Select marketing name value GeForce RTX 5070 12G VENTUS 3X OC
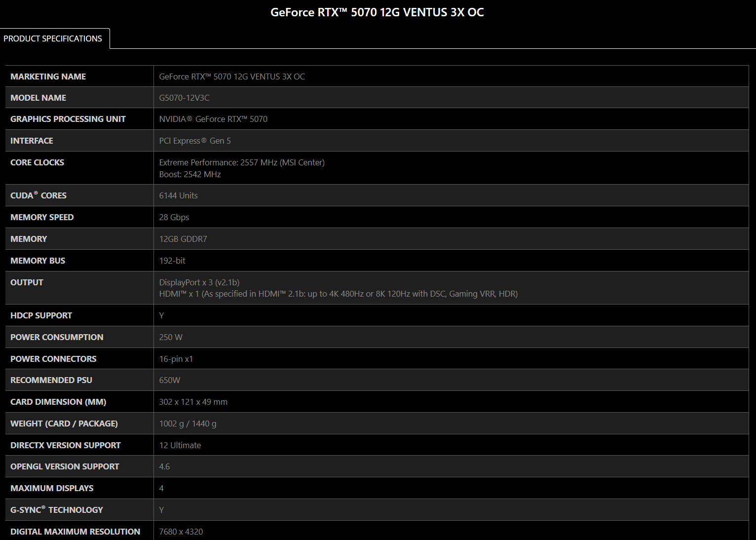This screenshot has width=756, height=540. [232, 77]
